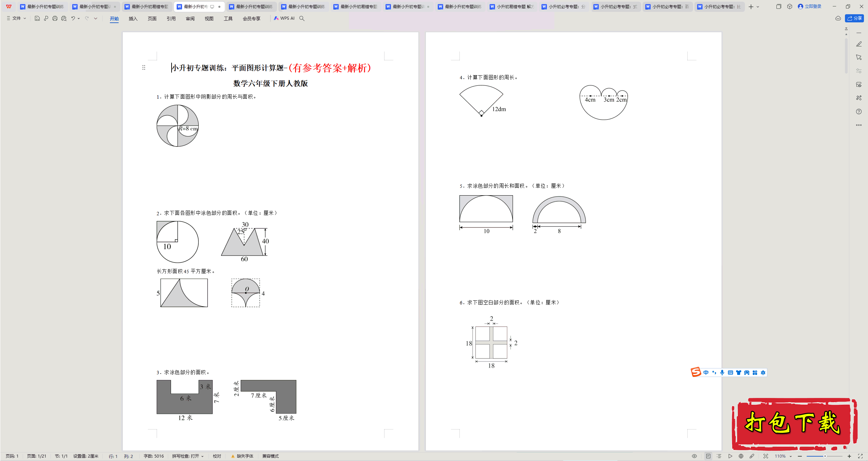Start the reading play mode icon
Viewport: 868px width, 461px height.
(730, 456)
